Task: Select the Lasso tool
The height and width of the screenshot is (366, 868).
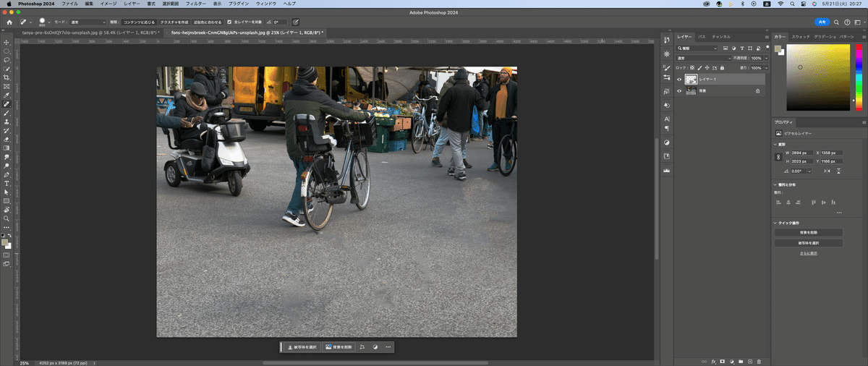Action: 7,60
